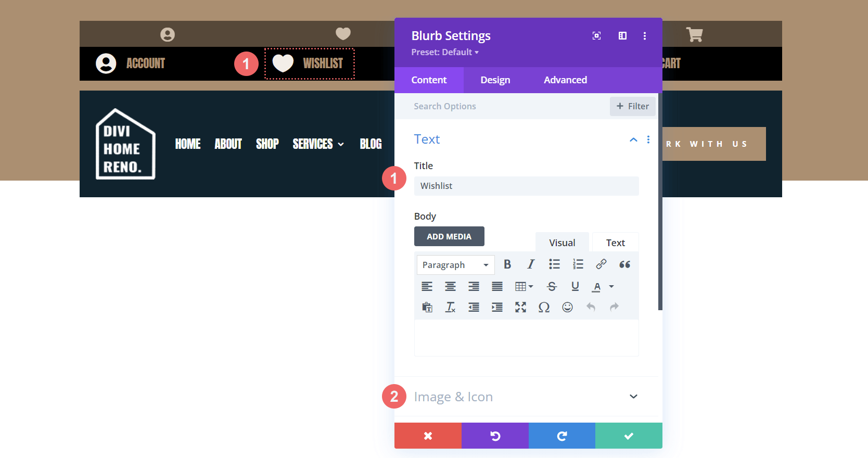Snap settings modal to sidebar

[622, 36]
